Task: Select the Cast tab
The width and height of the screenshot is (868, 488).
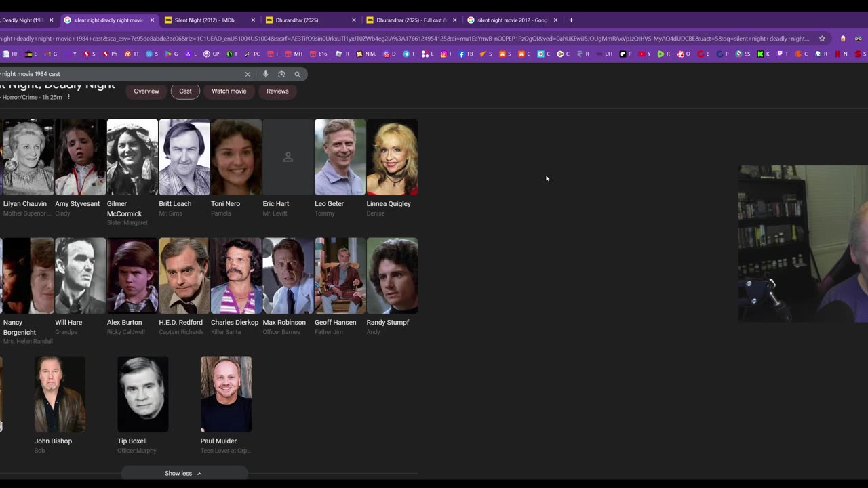Action: 185,91
